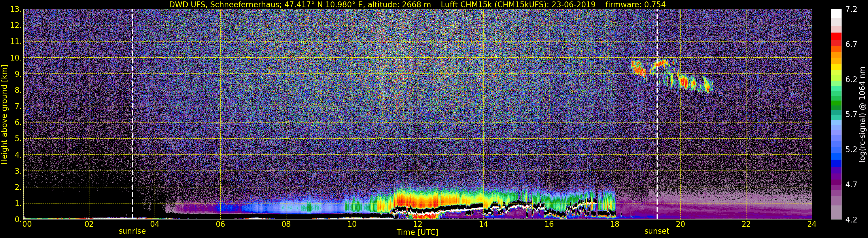Select the 'sunrise' label below the axis

(132, 231)
